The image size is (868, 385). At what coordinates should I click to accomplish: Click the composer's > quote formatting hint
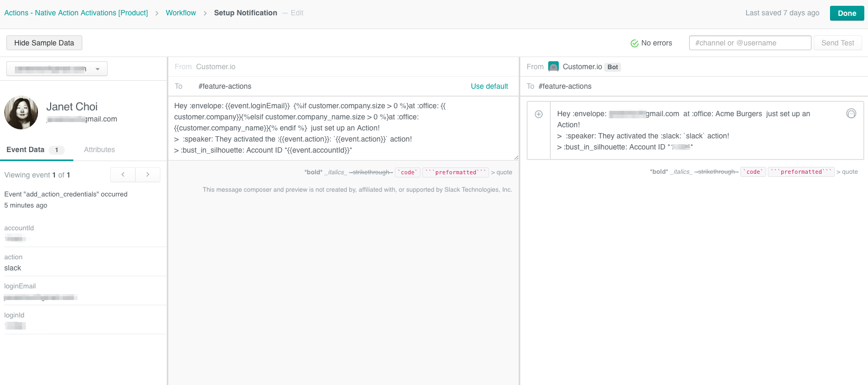click(502, 172)
